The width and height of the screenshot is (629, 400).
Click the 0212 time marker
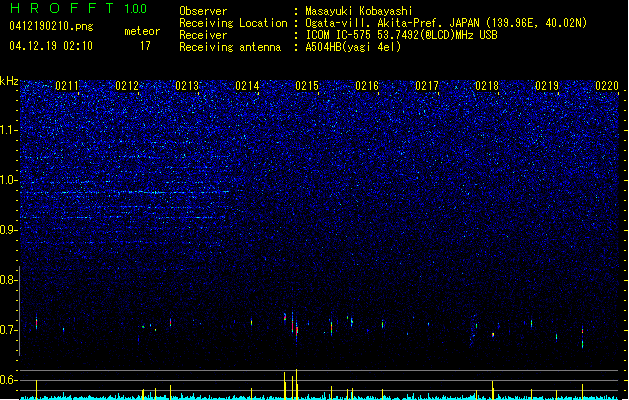click(127, 86)
